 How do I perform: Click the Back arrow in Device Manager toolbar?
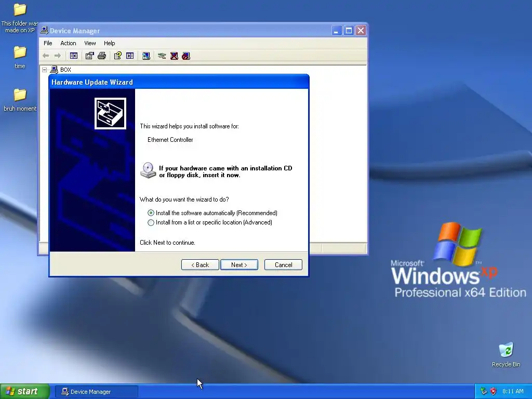46,56
